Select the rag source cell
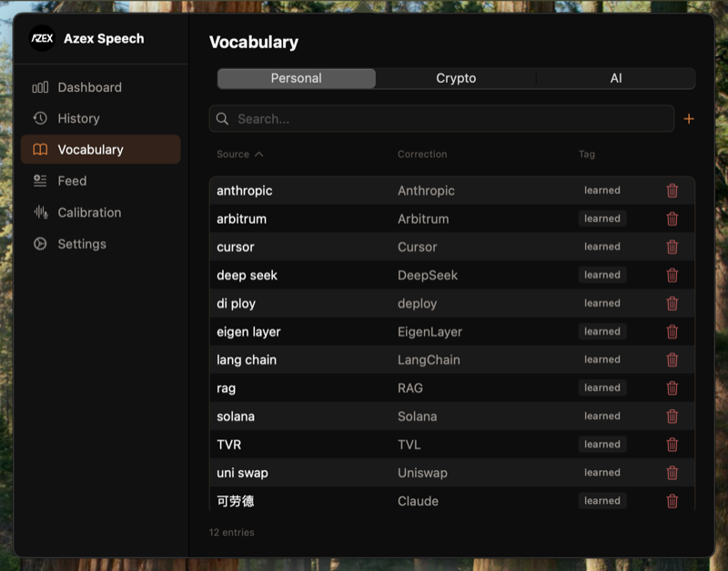Viewport: 728px width, 571px height. 226,389
